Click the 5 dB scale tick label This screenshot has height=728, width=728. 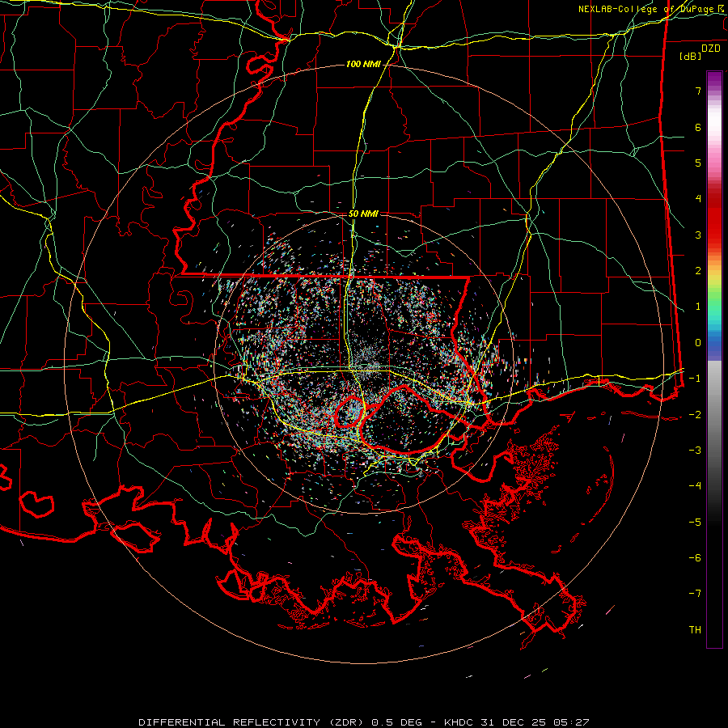(x=698, y=163)
